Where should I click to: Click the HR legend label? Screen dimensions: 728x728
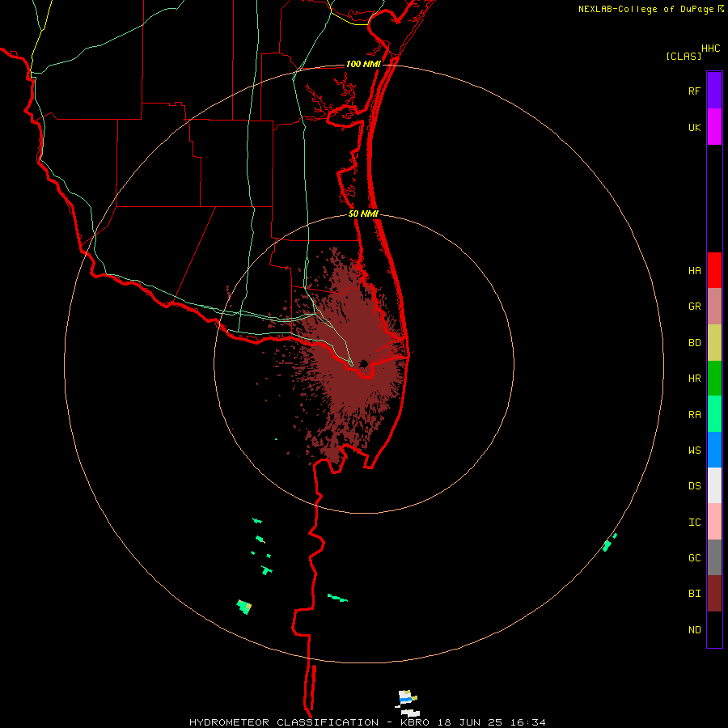tap(694, 379)
